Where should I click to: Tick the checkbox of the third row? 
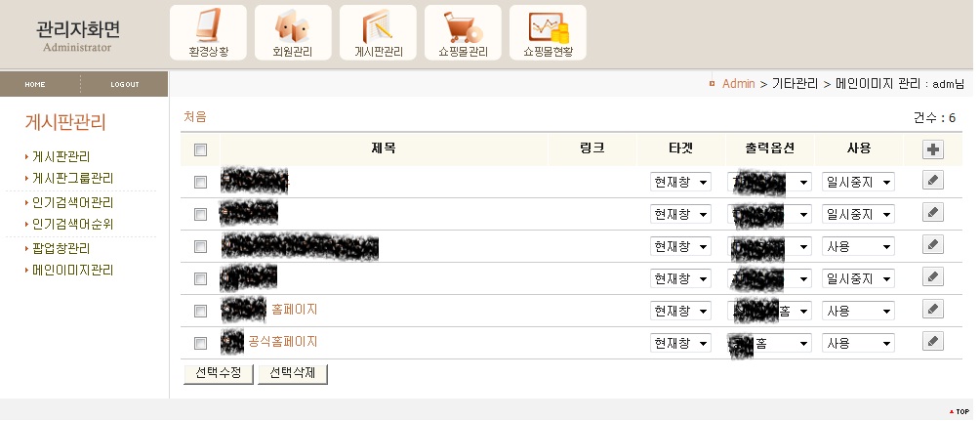(x=201, y=246)
